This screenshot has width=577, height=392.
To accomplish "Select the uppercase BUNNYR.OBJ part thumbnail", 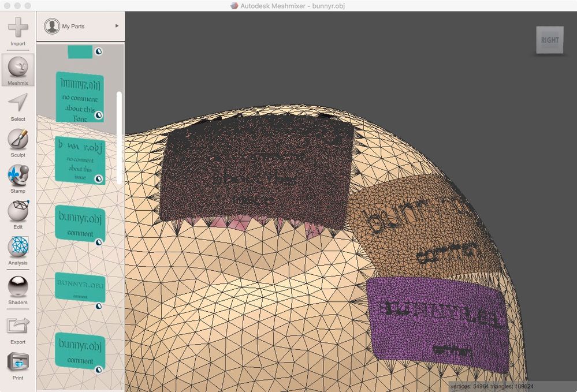I will tap(80, 287).
